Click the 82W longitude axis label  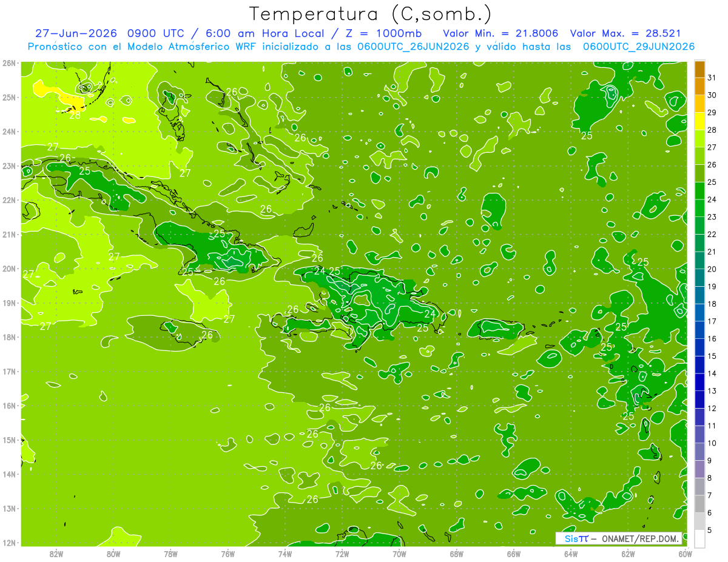[x=56, y=553]
